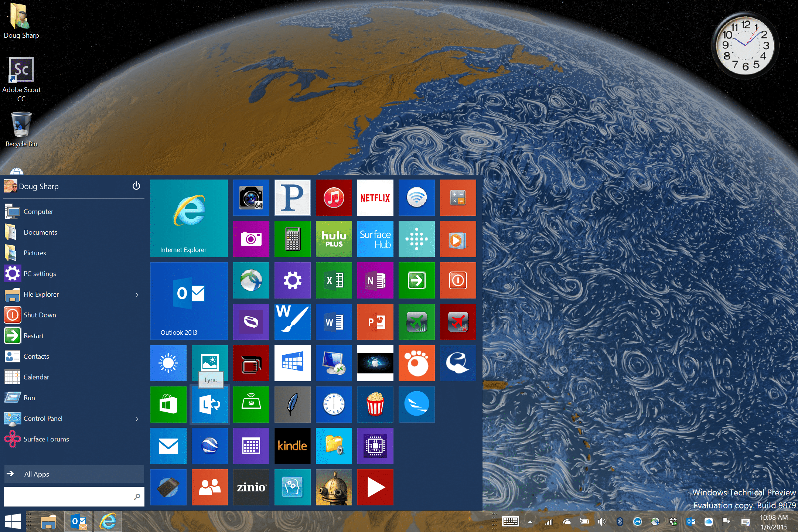Open the Machinarium robot tile
798x532 pixels.
click(x=334, y=487)
